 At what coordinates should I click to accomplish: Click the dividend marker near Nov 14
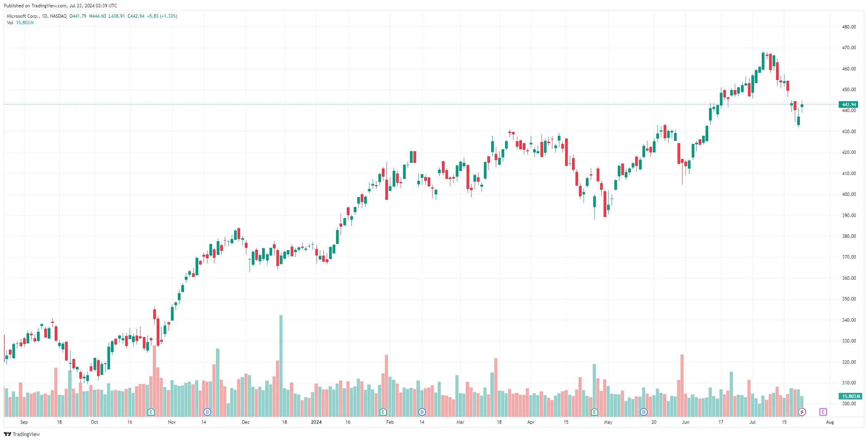[x=207, y=412]
